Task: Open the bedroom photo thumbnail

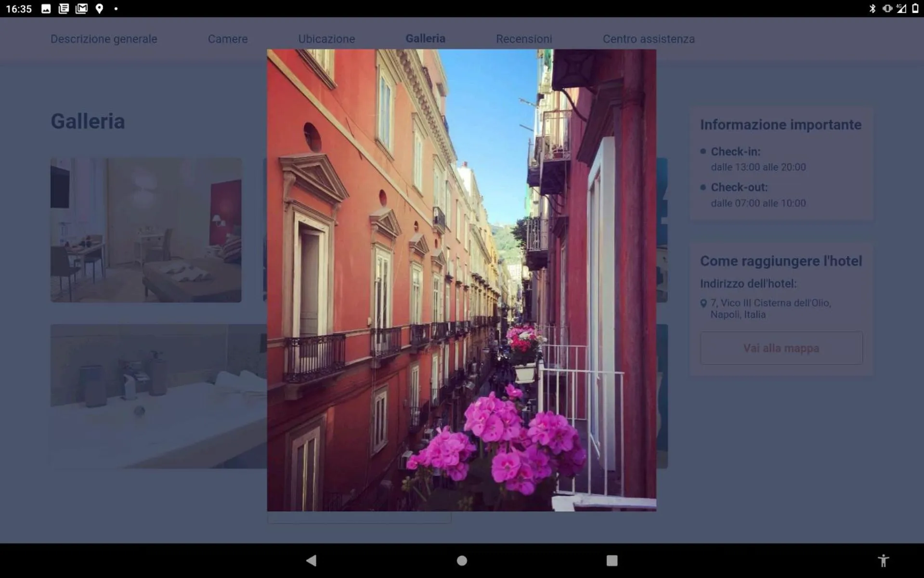Action: (x=146, y=230)
